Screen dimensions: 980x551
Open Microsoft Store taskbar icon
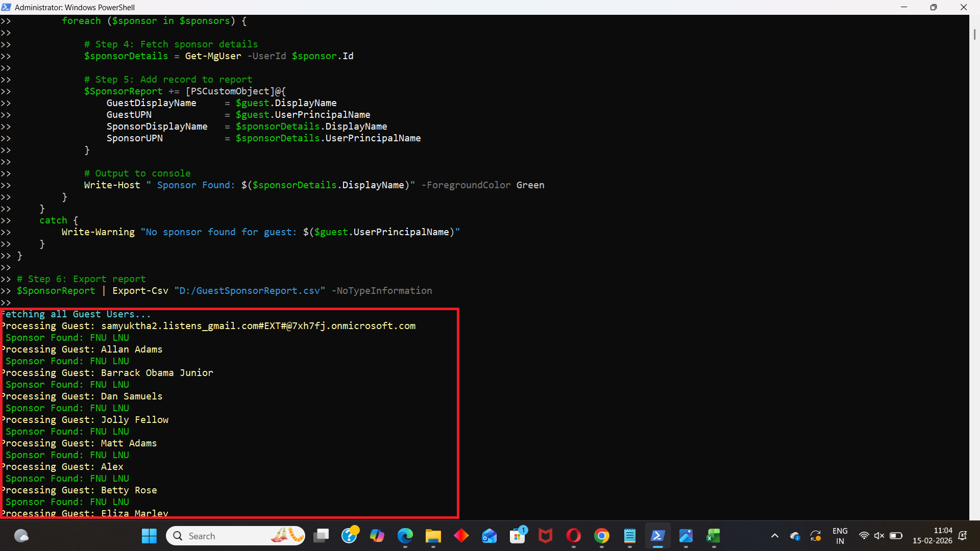518,536
